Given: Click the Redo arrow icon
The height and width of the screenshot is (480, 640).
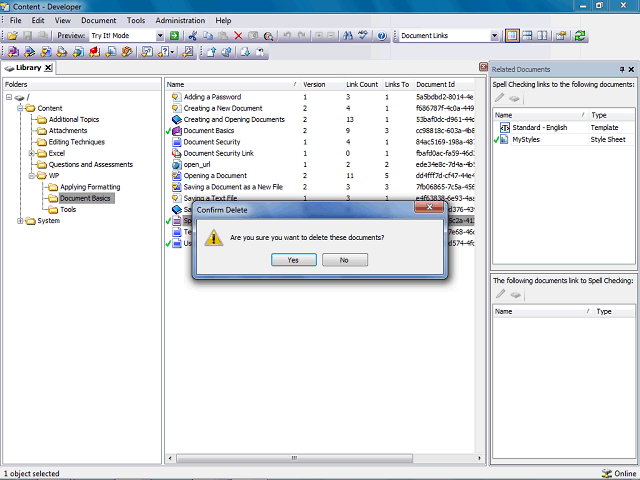Looking at the screenshot, I should click(302, 36).
